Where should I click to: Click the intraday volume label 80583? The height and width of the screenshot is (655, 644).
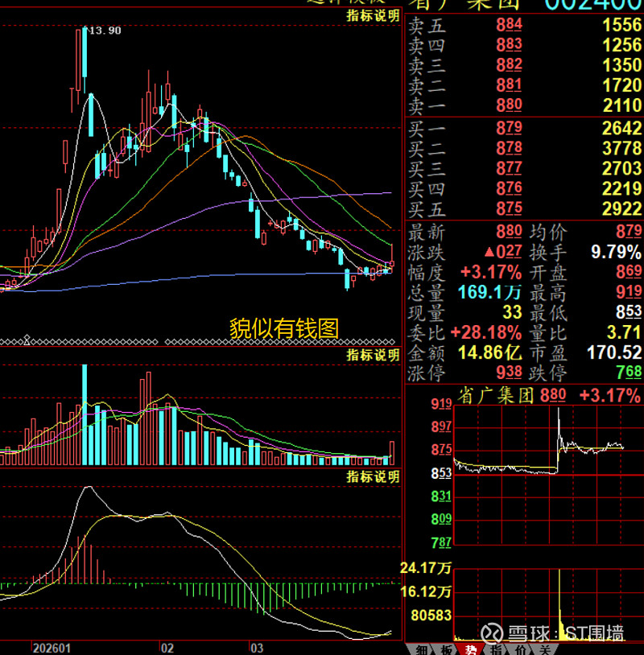click(x=431, y=616)
